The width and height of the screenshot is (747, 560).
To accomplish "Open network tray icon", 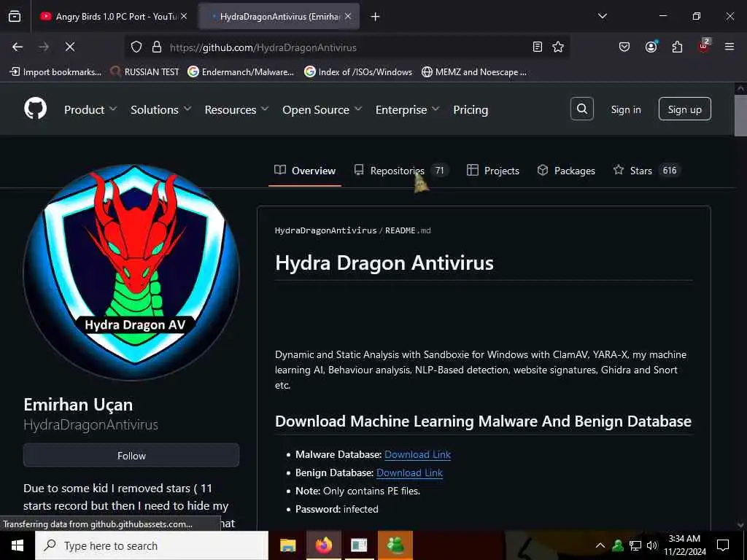I will 635,545.
